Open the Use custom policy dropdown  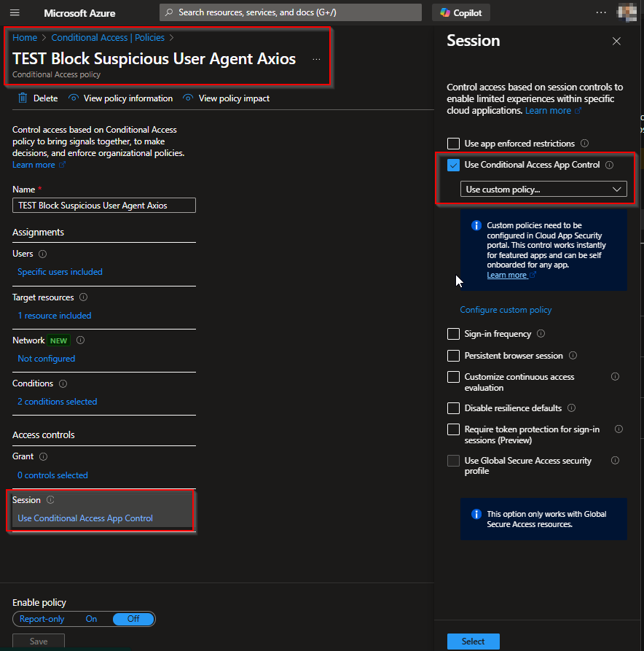[x=543, y=190]
